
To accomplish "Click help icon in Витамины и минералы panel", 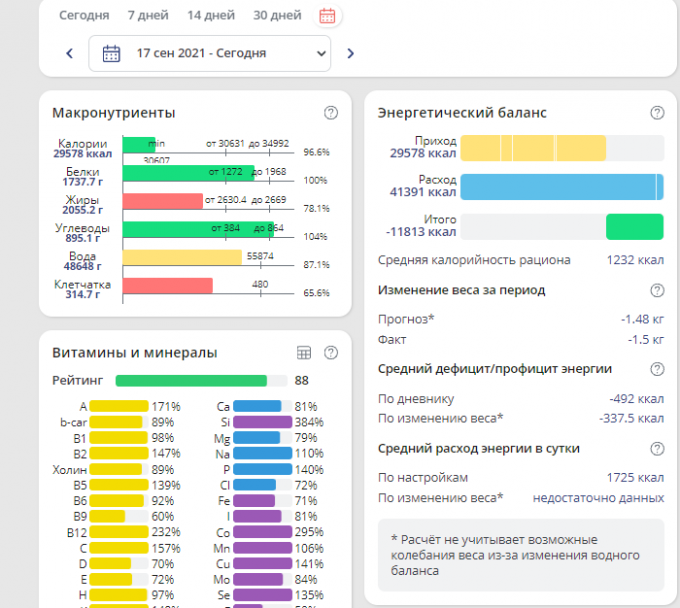I will [x=331, y=353].
